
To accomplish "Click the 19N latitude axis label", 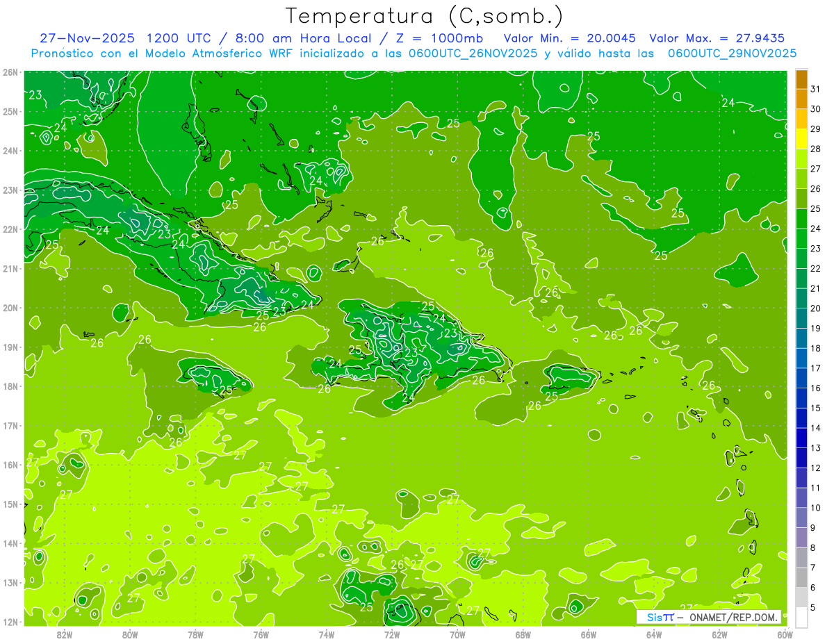I will pyautogui.click(x=10, y=347).
